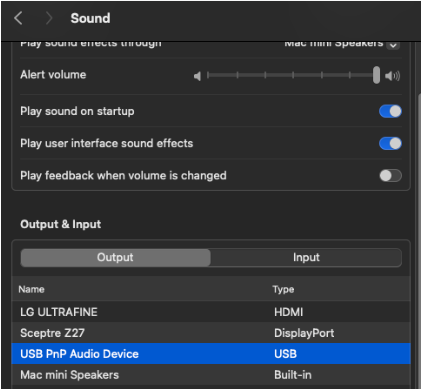The height and width of the screenshot is (389, 421).
Task: Click the high volume speaker icon
Action: click(392, 76)
